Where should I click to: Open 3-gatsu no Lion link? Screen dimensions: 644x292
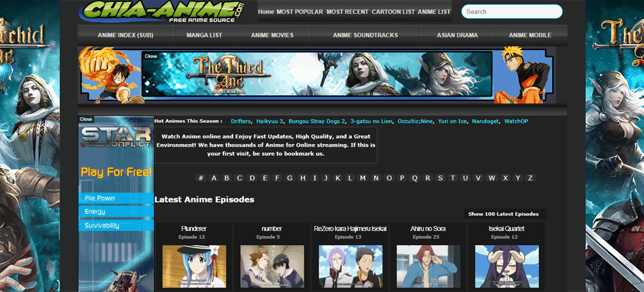[371, 122]
